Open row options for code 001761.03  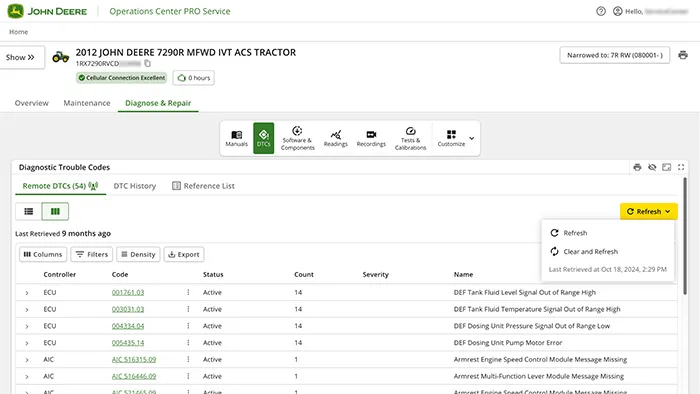coord(188,292)
